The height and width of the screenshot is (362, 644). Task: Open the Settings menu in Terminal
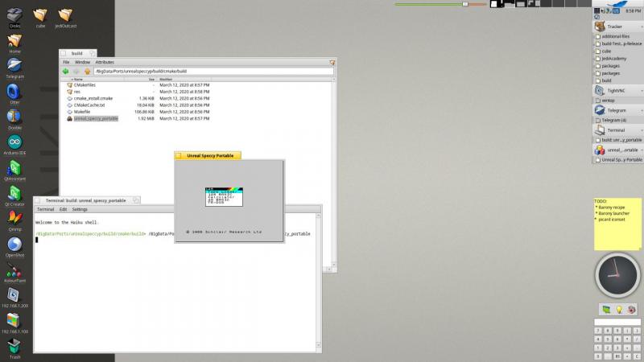[80, 209]
